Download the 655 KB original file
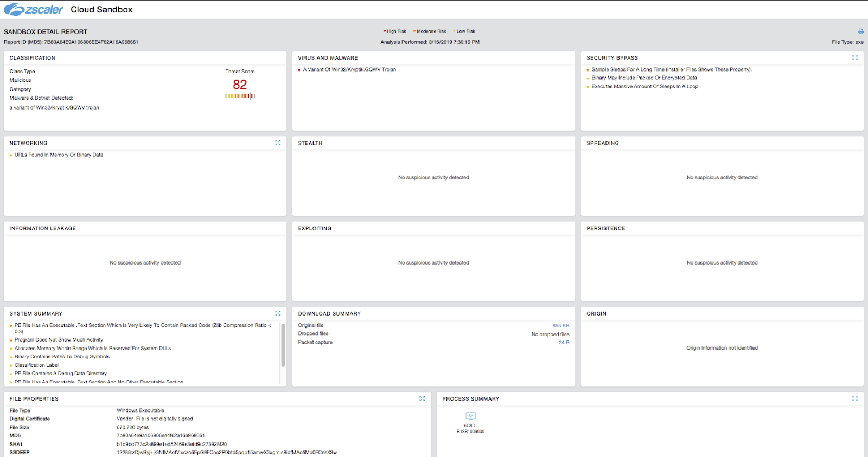 (560, 326)
